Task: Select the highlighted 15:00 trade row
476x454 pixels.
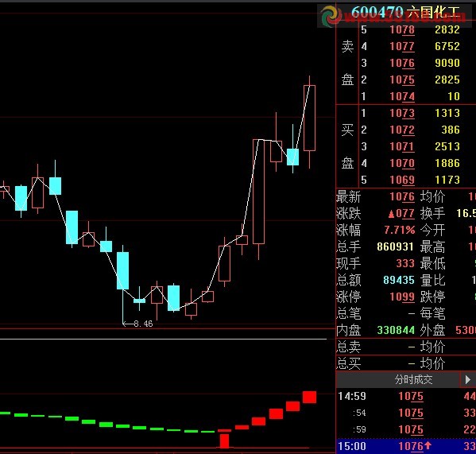Action: click(x=406, y=446)
